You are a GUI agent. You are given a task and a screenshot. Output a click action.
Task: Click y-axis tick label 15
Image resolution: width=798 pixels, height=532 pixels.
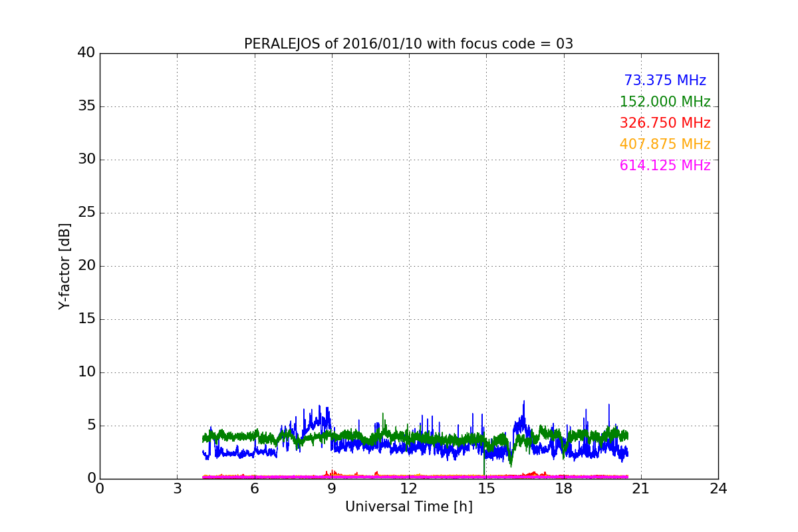[x=86, y=319]
